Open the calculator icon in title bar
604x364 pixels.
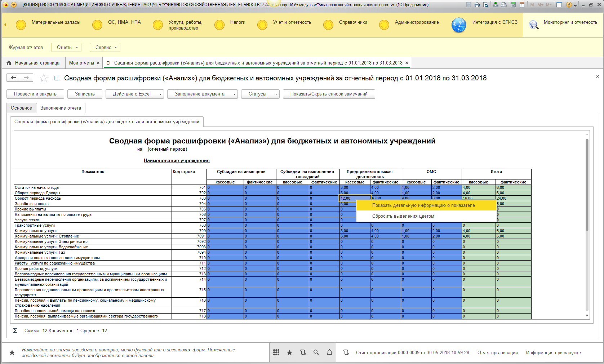pos(513,5)
